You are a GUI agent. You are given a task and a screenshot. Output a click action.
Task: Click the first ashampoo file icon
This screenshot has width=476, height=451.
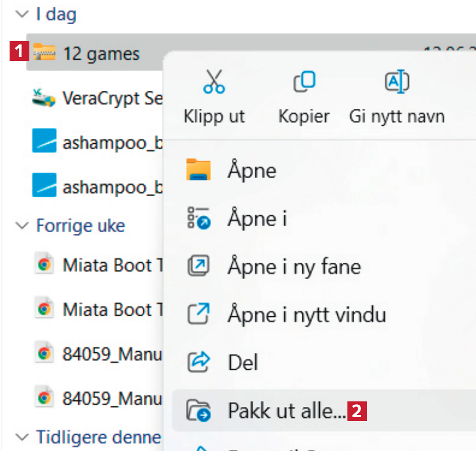tap(44, 142)
